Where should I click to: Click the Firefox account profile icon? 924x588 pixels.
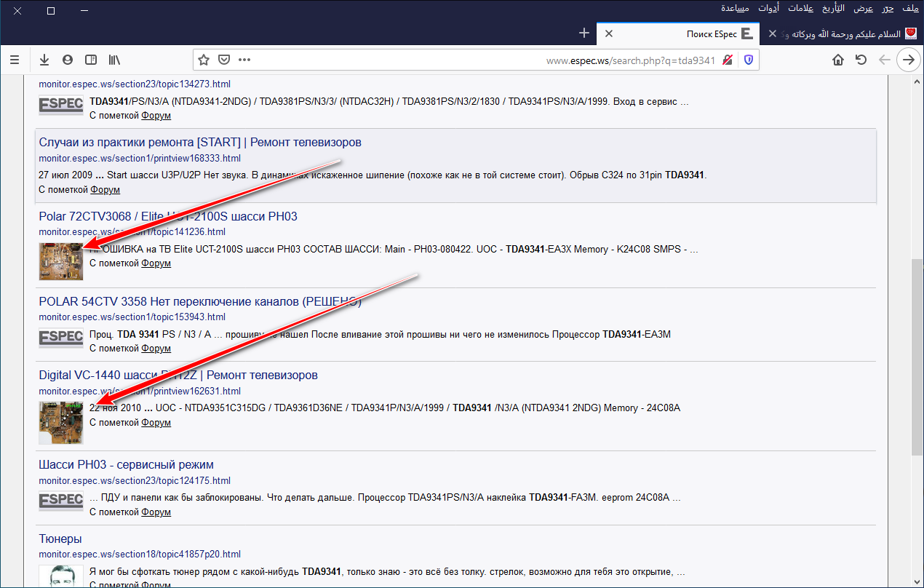pos(68,60)
